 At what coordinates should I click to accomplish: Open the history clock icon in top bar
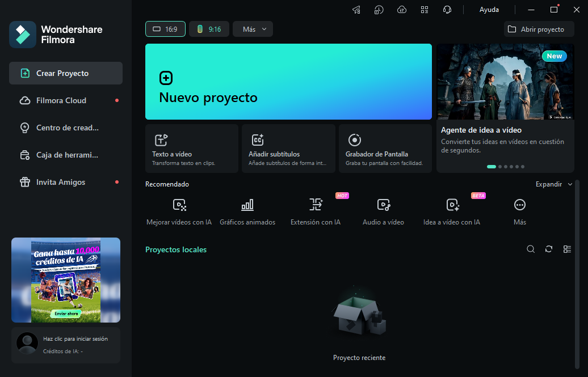(x=379, y=10)
